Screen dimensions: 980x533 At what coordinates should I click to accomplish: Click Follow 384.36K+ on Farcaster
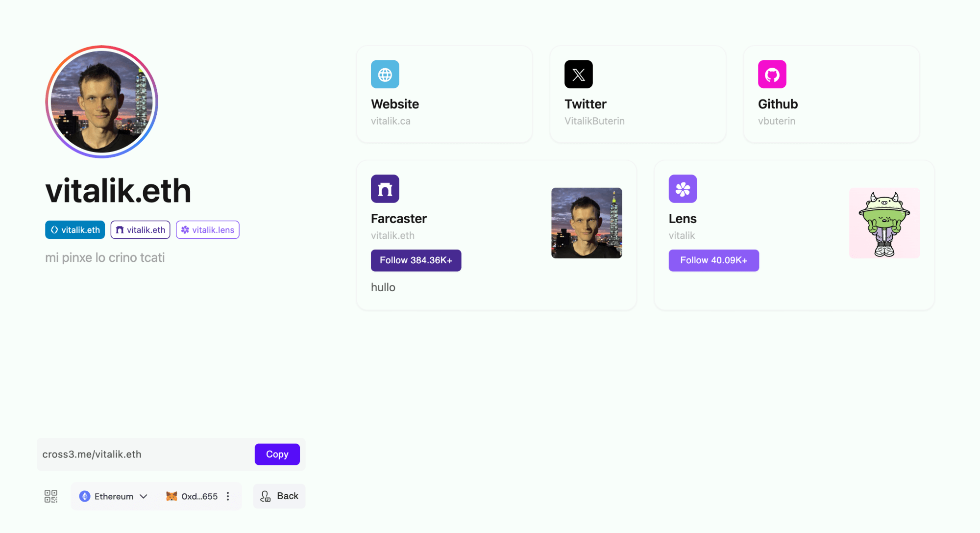point(416,260)
